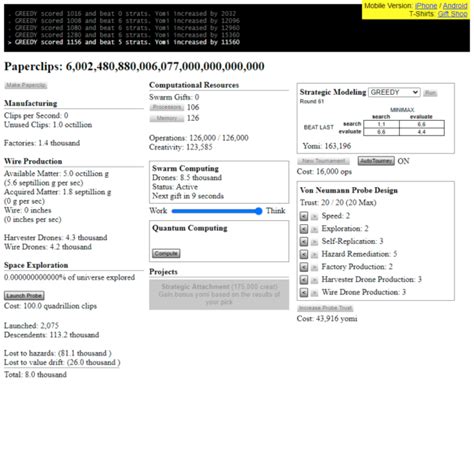Decrease Speed with its left arrow

click(x=303, y=216)
